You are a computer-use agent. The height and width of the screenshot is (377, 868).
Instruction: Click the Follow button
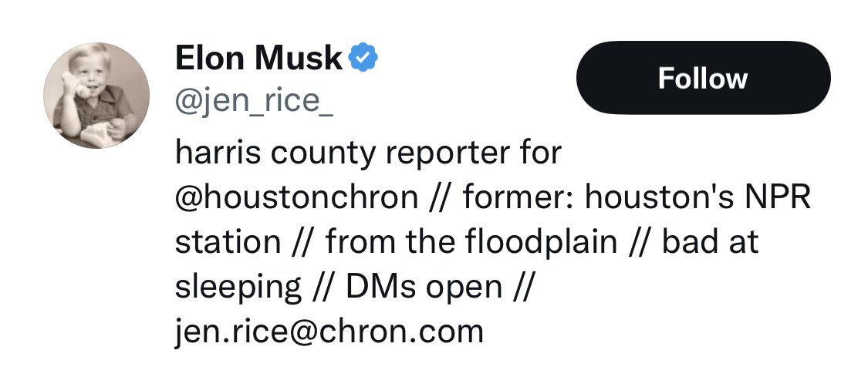coord(702,78)
